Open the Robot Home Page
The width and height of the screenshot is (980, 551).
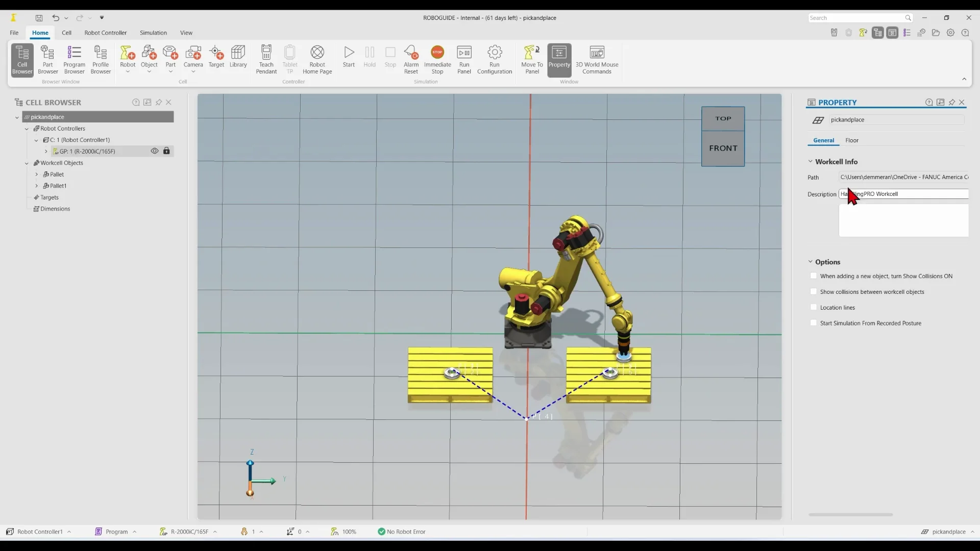(x=317, y=60)
